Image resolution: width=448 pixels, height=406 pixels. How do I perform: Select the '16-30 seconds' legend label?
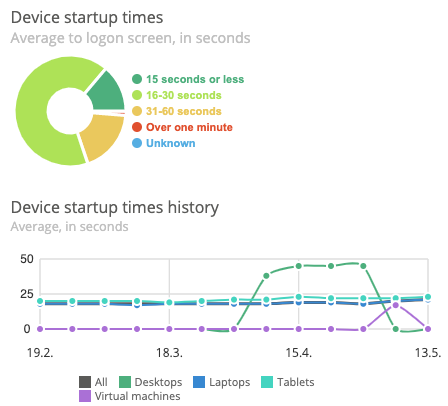click(x=184, y=95)
